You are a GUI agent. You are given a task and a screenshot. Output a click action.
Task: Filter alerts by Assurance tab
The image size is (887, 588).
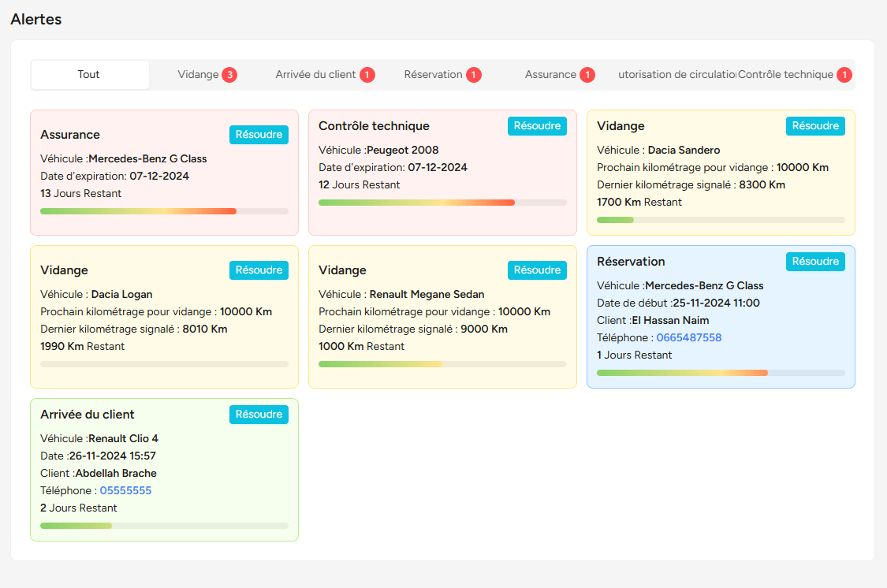click(x=559, y=75)
